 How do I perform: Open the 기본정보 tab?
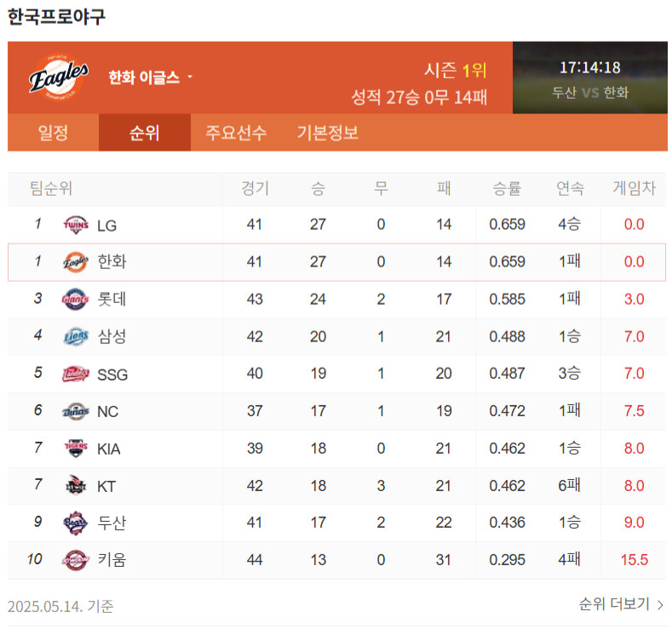pyautogui.click(x=328, y=132)
